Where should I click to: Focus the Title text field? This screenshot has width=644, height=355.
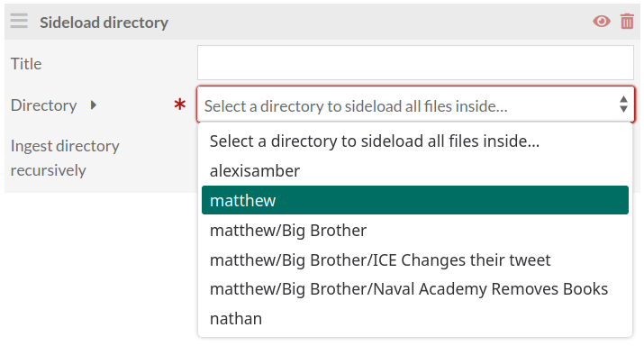pos(415,62)
